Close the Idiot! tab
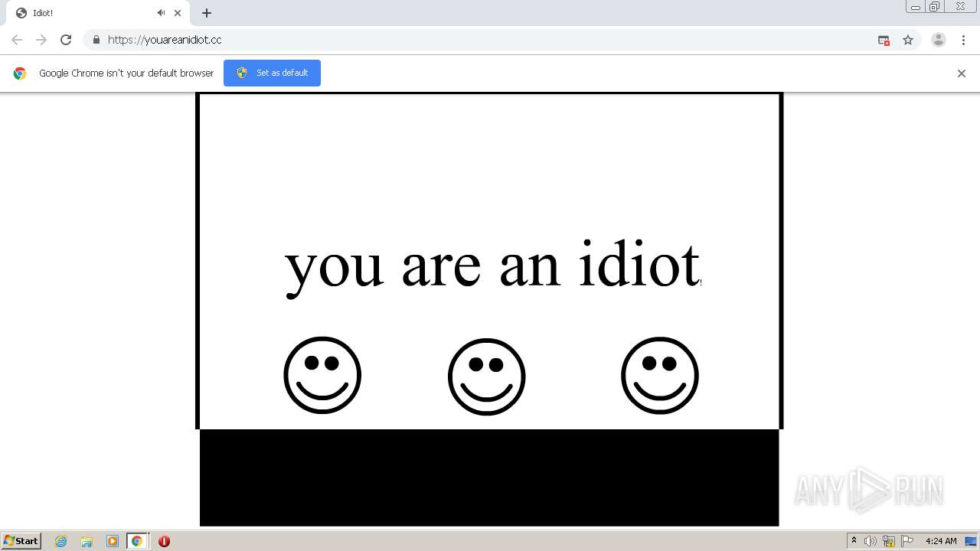 coord(178,13)
